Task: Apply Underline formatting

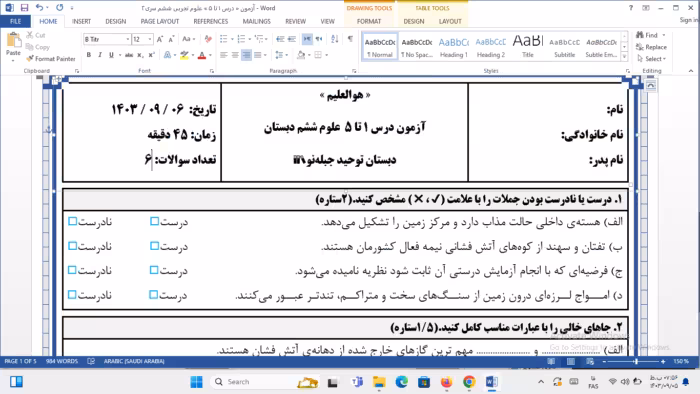Action: point(111,55)
